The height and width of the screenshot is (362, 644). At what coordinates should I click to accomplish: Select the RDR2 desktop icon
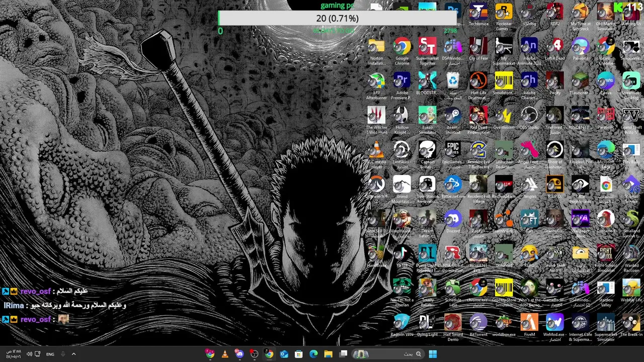[x=555, y=15]
